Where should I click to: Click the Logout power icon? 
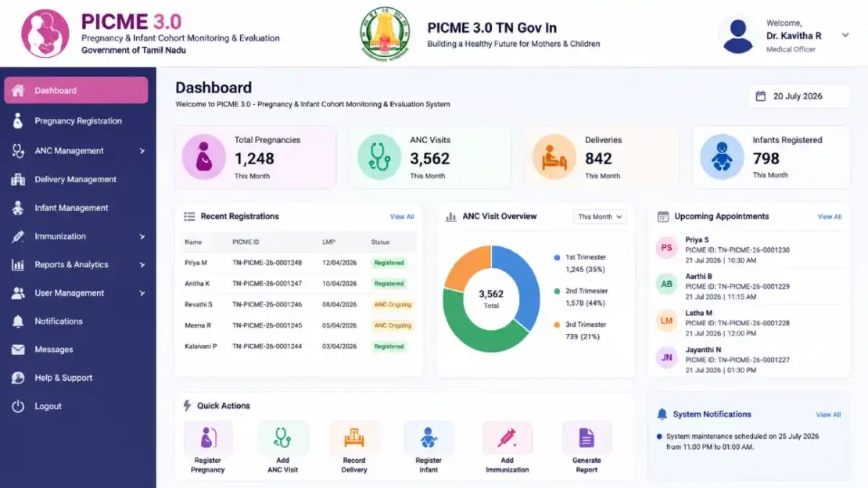pos(18,406)
